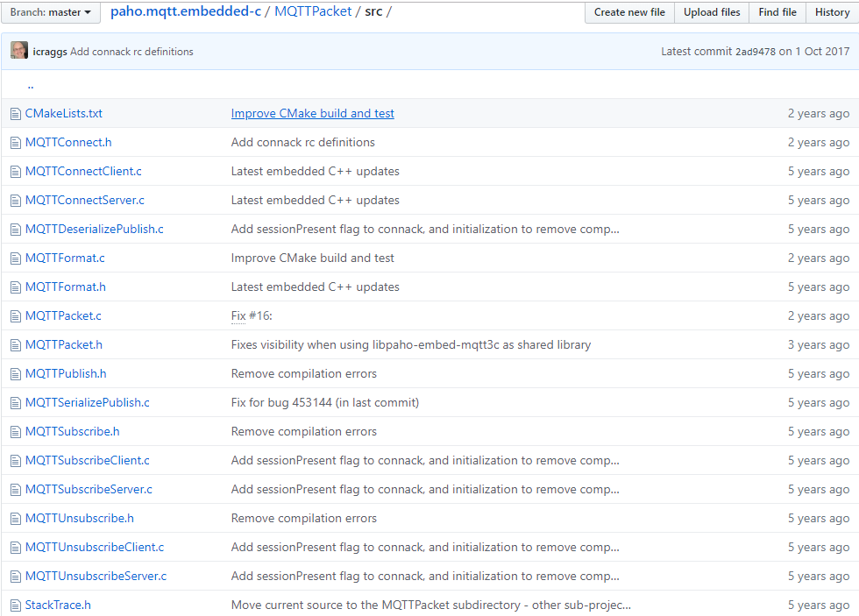Open the MQTTUnsubscribe.h file
This screenshot has height=616, width=859.
(x=80, y=518)
